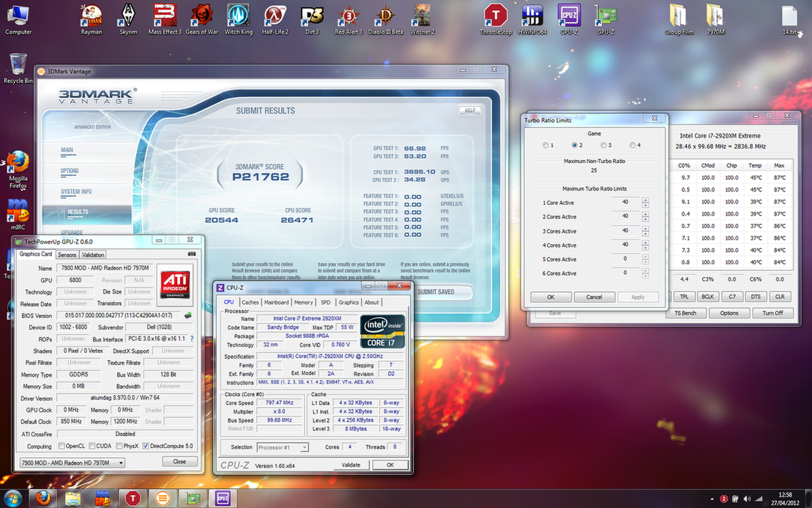Select the Diablo III Beta shortcut
The image size is (812, 508).
click(385, 19)
